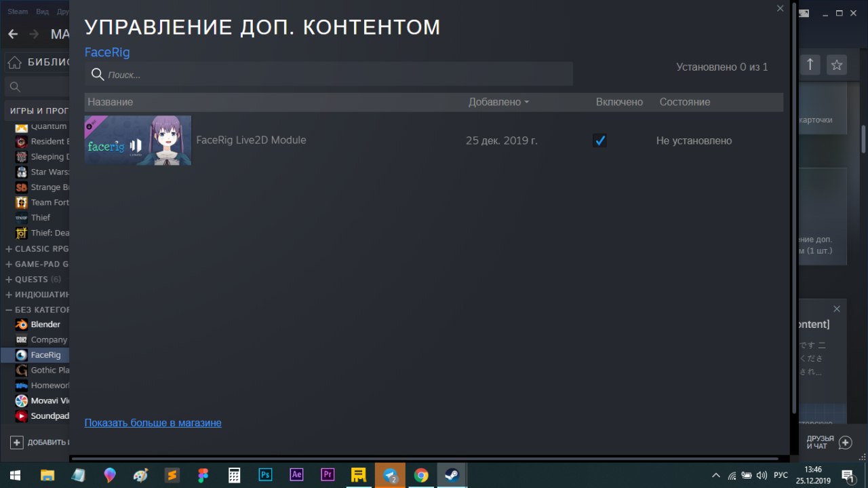Open ДРУЗЬЯ И ЧАТ
The image size is (868, 488).
point(820,443)
